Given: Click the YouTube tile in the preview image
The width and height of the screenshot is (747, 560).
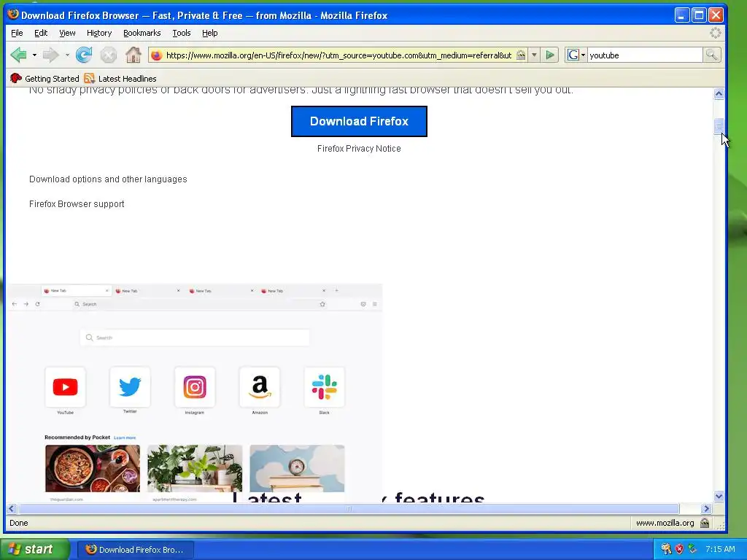Looking at the screenshot, I should pos(65,387).
